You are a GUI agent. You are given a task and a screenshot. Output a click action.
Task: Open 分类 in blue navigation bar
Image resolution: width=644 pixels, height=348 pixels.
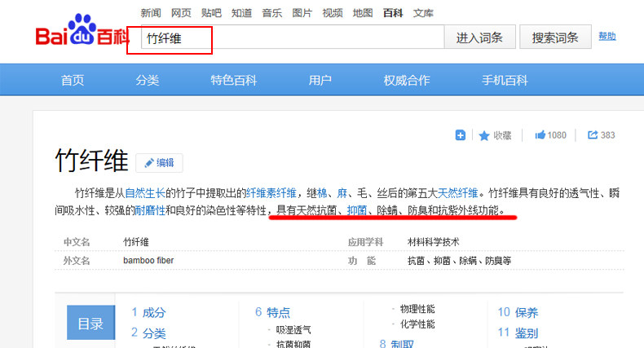coord(147,80)
